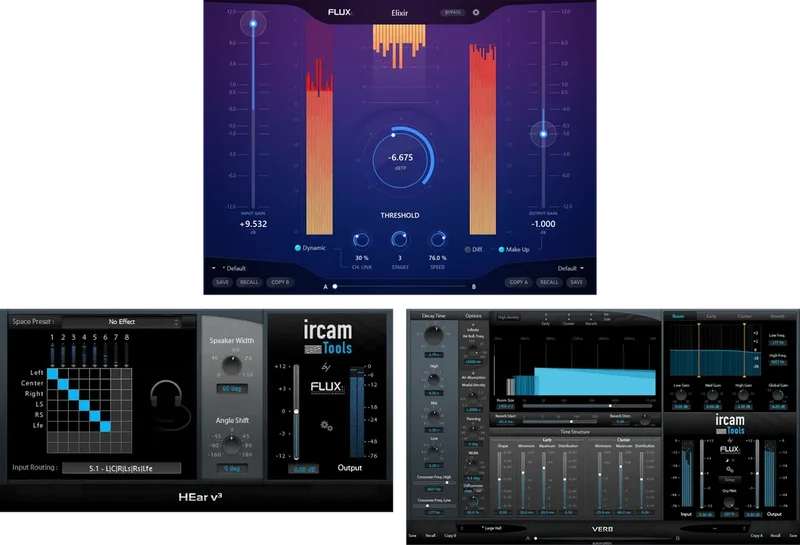This screenshot has height=545, width=800.
Task: Click Verb Med Gain knob
Action: (x=713, y=394)
